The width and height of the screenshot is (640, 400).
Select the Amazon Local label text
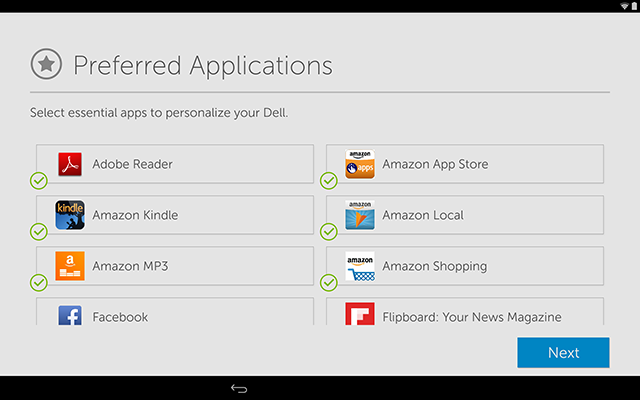coord(423,215)
